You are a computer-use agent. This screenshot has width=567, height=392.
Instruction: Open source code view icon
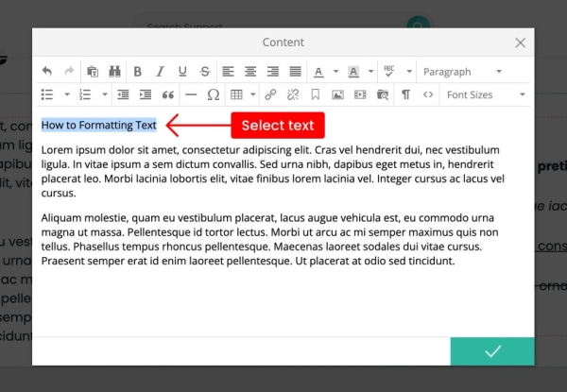coord(428,94)
